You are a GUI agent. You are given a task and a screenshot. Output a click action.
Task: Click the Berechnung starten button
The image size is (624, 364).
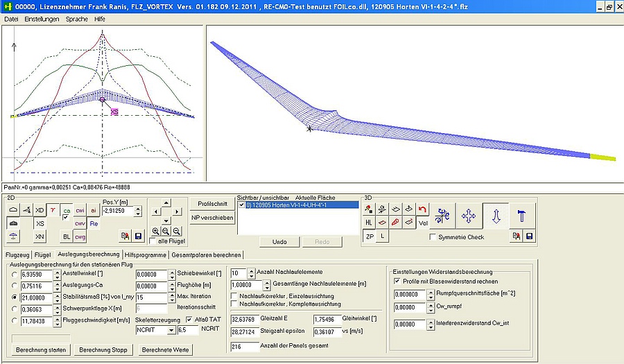tap(41, 350)
